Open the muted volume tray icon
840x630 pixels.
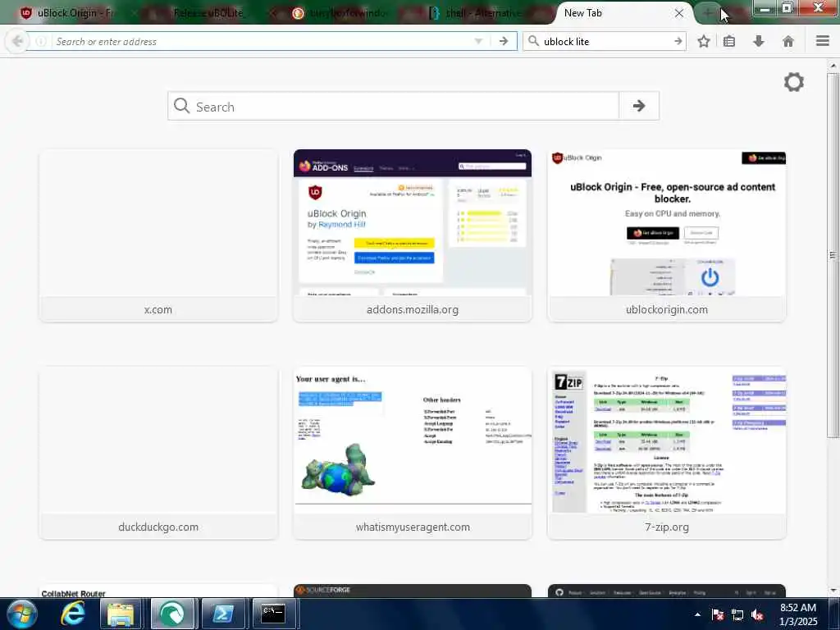click(757, 614)
